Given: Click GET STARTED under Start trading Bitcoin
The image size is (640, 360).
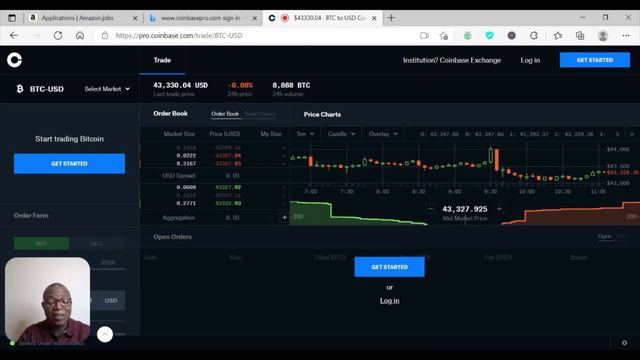Looking at the screenshot, I should tap(69, 163).
